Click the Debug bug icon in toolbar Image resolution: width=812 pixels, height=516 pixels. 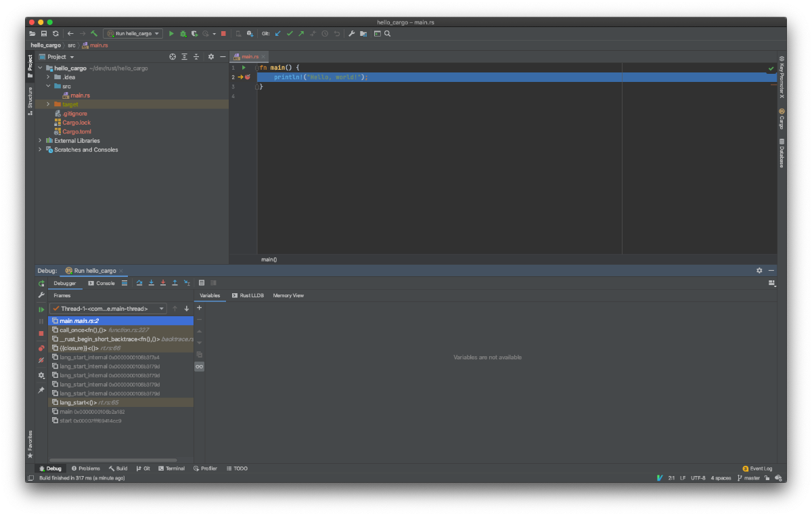click(183, 33)
